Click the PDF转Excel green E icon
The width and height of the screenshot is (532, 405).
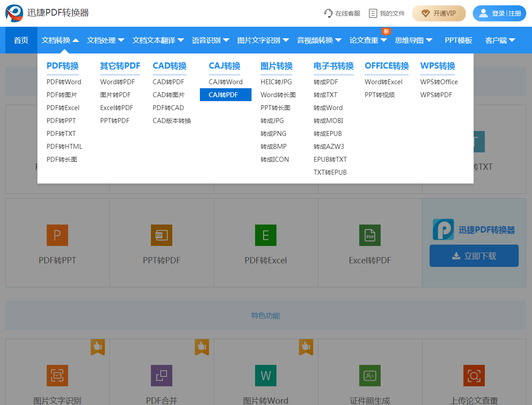coord(266,235)
